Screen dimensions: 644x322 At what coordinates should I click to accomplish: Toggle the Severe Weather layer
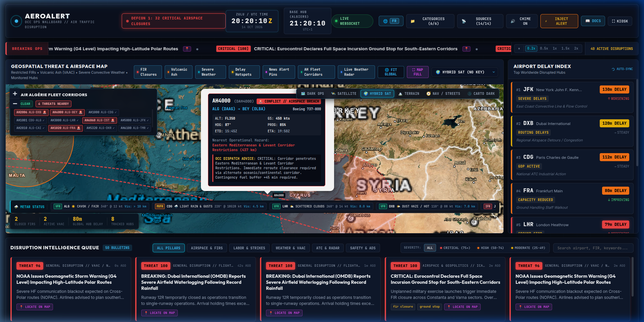[x=211, y=72]
